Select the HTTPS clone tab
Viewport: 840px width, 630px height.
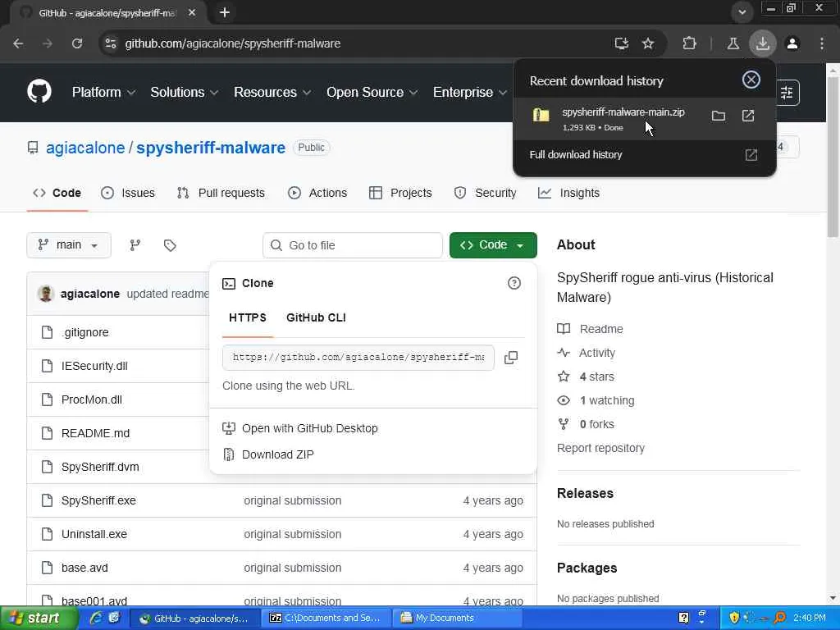248,317
